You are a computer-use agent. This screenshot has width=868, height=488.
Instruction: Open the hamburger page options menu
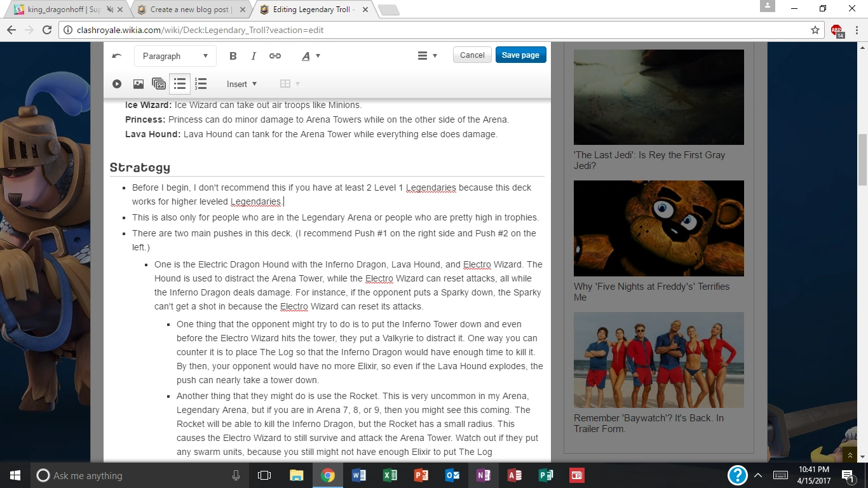point(427,56)
